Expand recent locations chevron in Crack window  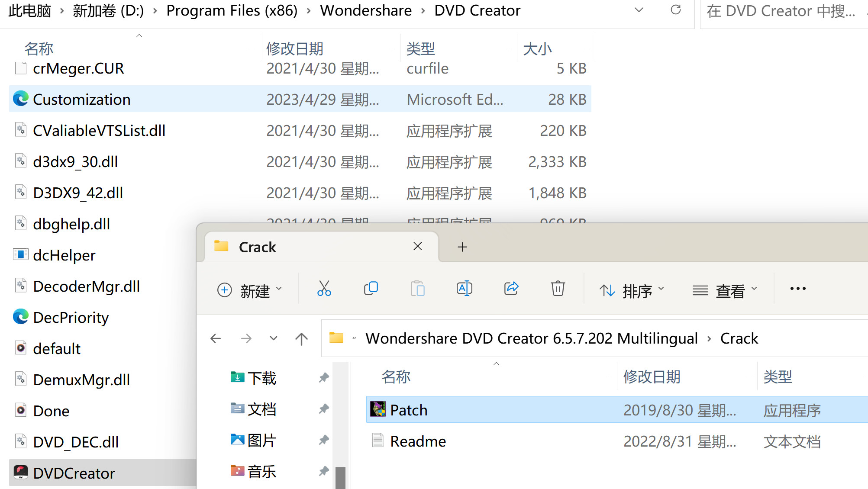point(274,338)
